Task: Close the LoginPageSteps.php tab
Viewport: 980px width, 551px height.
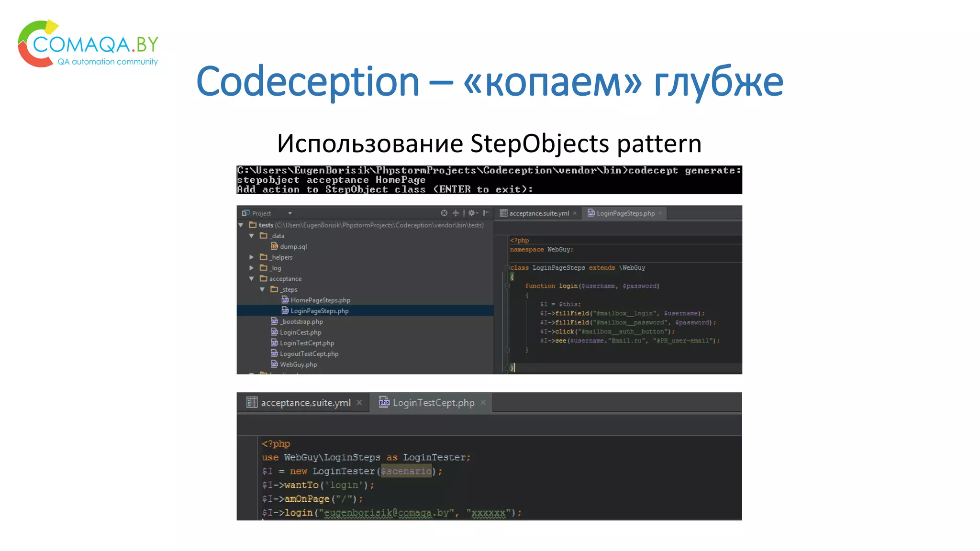Action: pyautogui.click(x=660, y=213)
